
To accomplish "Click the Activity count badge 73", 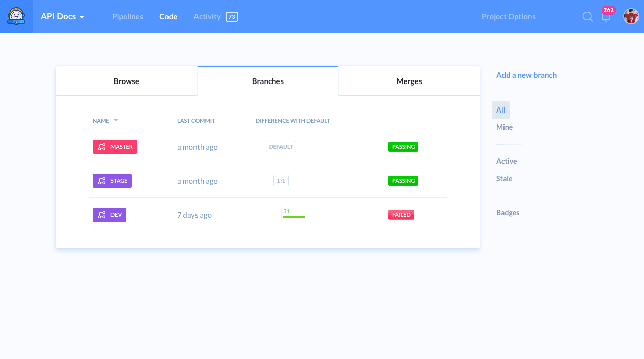I will tap(232, 17).
